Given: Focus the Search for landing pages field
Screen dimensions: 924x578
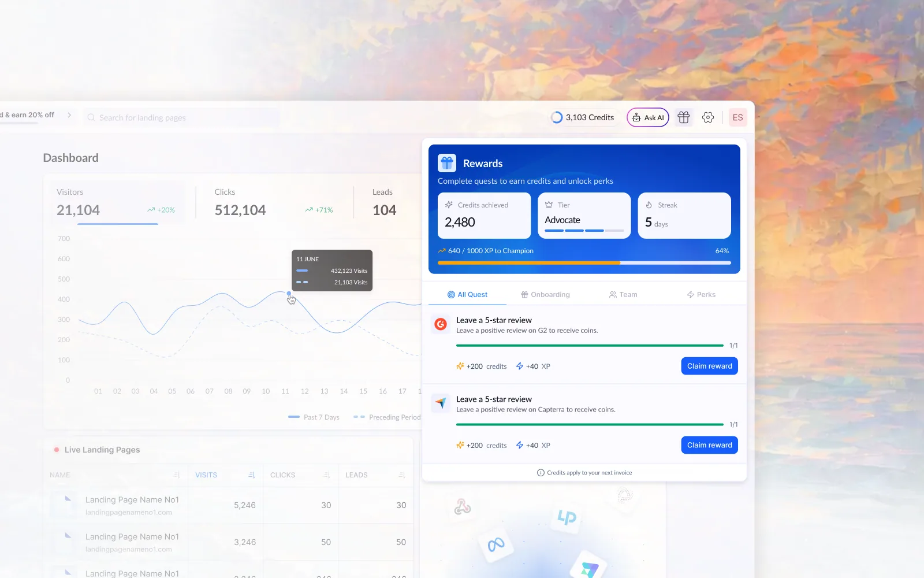Looking at the screenshot, I should coord(181,117).
